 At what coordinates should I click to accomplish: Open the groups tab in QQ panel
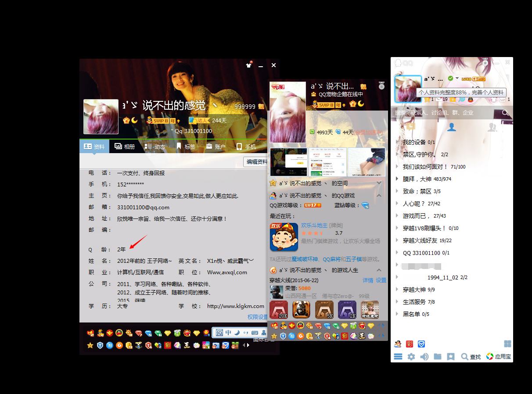(492, 127)
